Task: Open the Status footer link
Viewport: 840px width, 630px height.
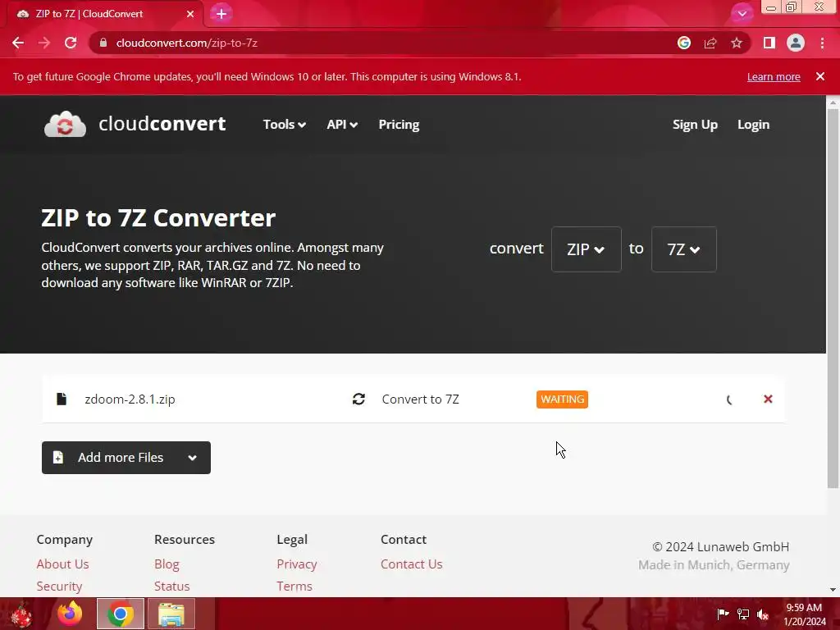Action: [172, 586]
